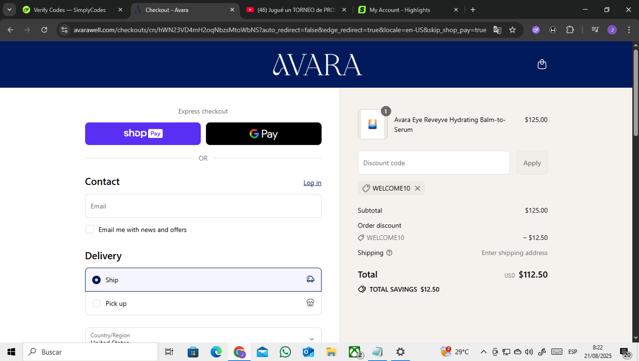Switch to Verify Codes SimplyCodes tab
This screenshot has height=361, width=639.
[69, 10]
